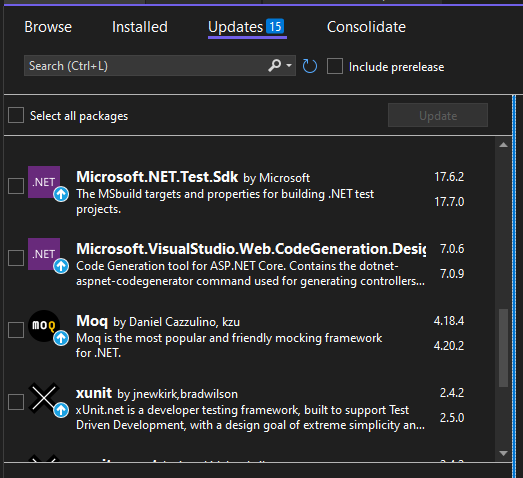Check the Moq package checkbox

pyautogui.click(x=16, y=330)
